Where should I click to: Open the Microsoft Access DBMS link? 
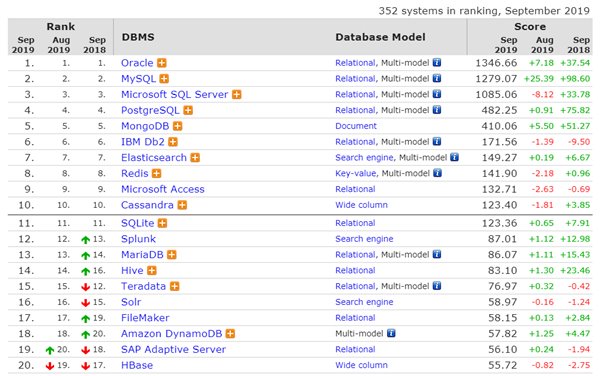coord(163,189)
